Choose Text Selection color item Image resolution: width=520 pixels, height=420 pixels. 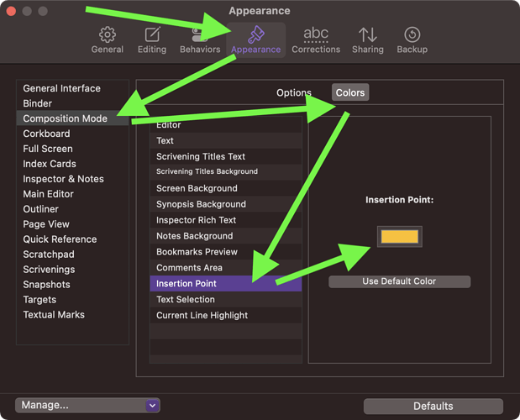point(225,300)
